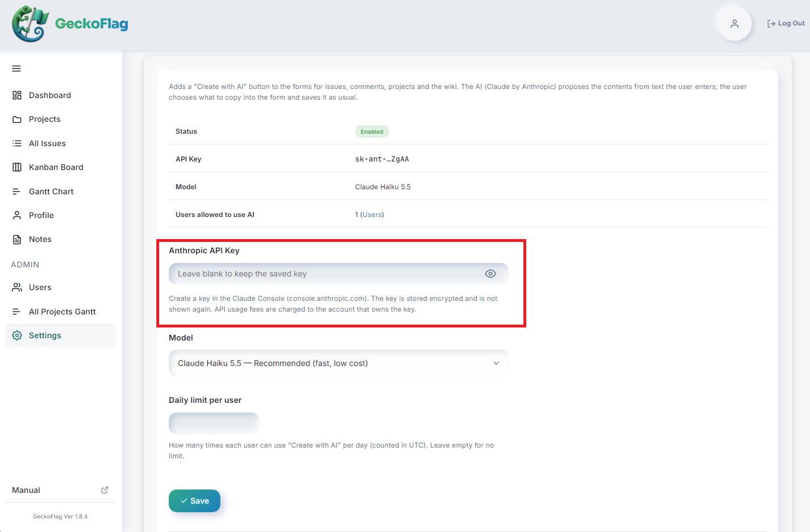Toggle the hamburger sidebar menu icon

pos(16,69)
